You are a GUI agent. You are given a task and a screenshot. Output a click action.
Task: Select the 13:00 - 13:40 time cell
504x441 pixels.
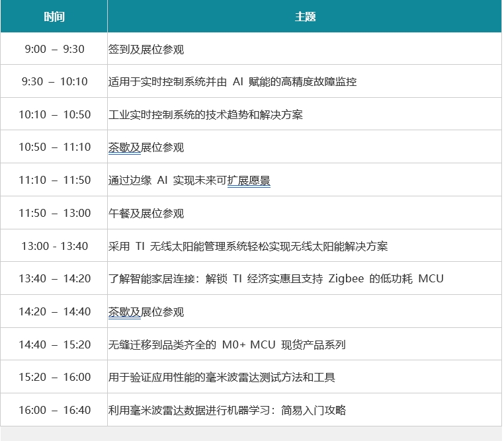tap(54, 247)
